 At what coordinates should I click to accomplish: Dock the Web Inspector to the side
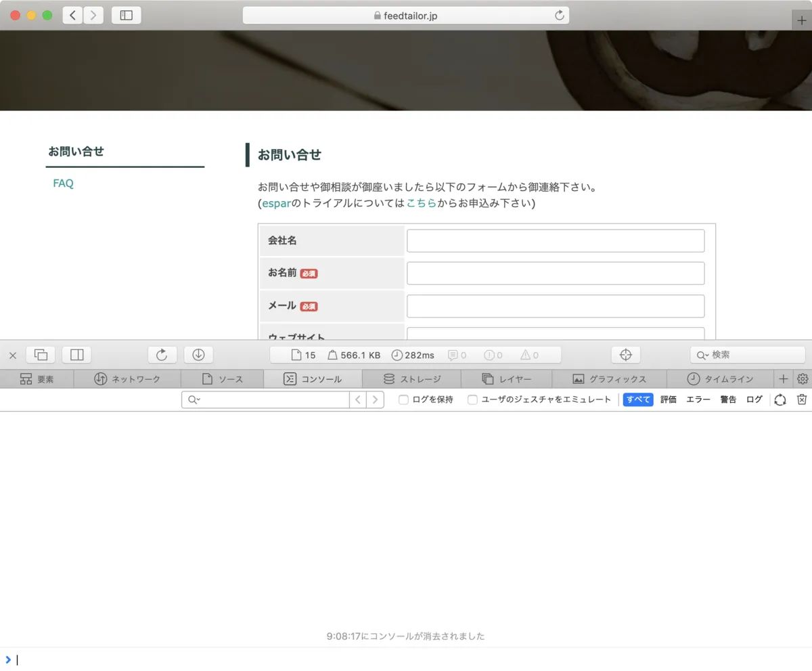76,355
